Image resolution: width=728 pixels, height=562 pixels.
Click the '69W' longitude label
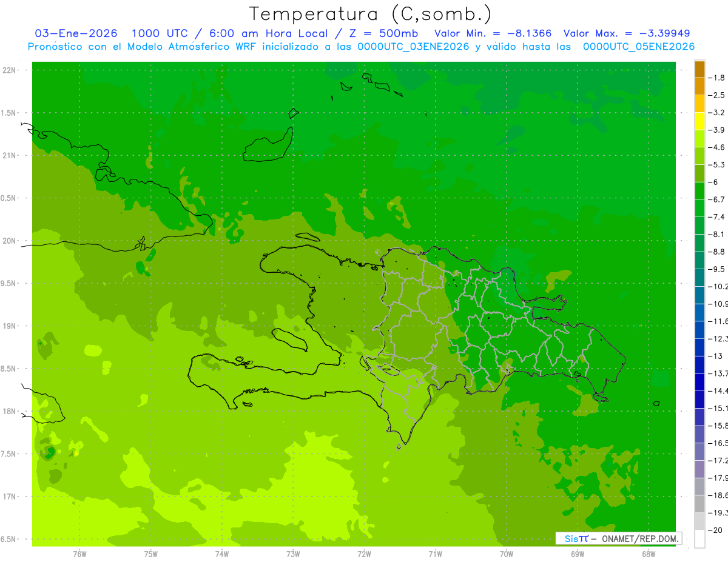coord(578,554)
